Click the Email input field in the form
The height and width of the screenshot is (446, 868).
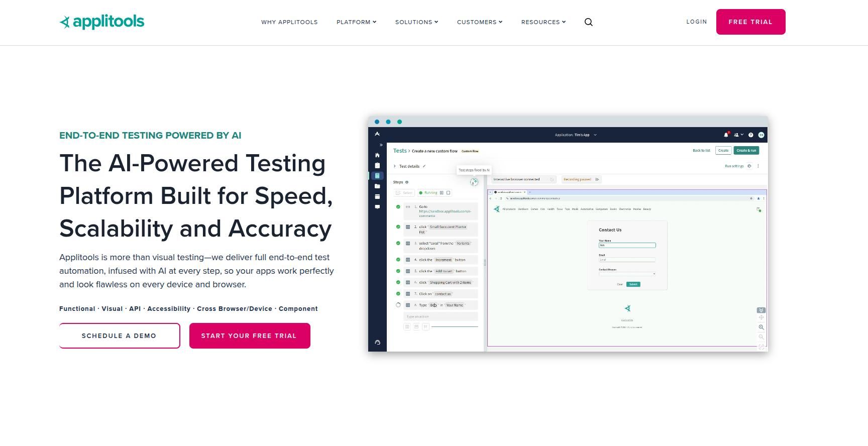[x=627, y=260]
